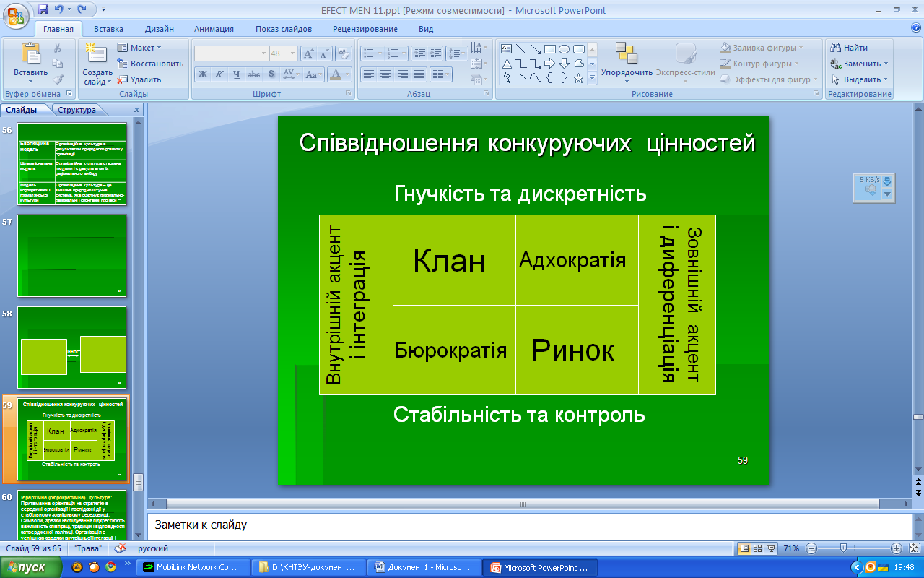Select the oval shape

pos(565,49)
